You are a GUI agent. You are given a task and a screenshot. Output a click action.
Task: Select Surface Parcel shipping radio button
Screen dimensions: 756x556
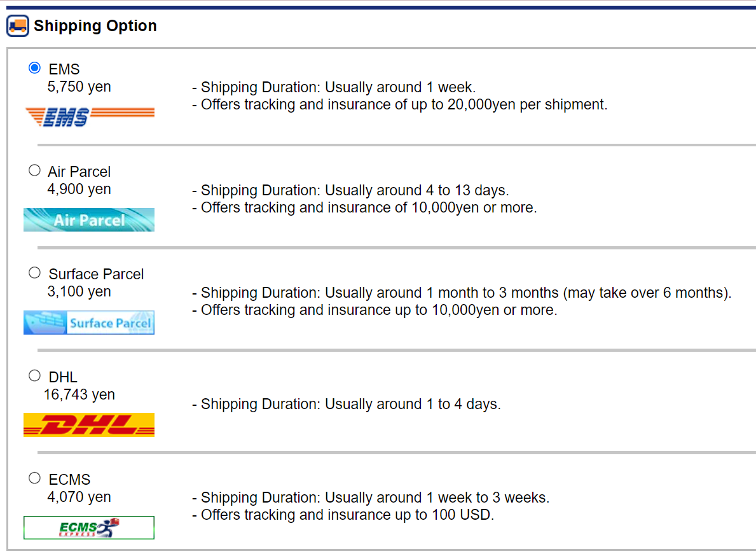click(x=35, y=273)
